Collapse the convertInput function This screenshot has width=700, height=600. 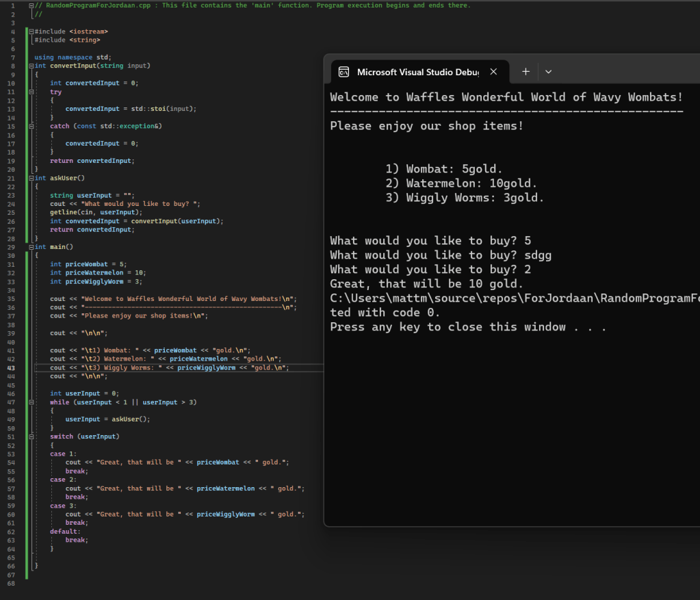(x=31, y=66)
